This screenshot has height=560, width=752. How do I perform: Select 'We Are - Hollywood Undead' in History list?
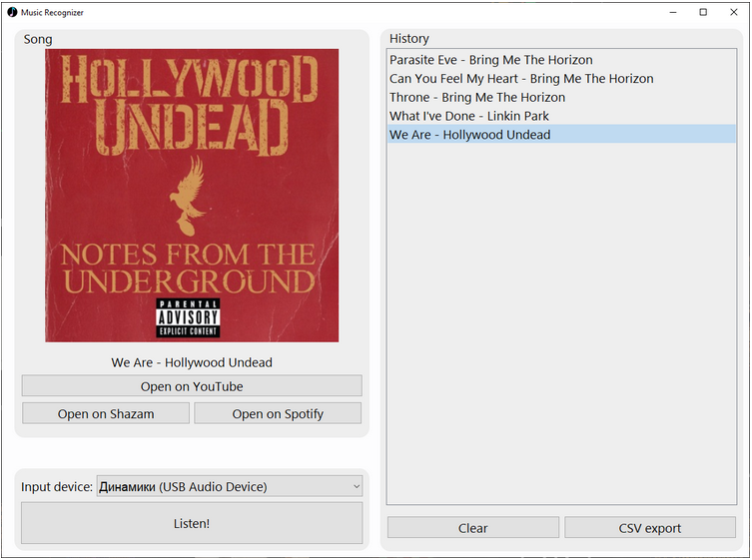pyautogui.click(x=561, y=134)
